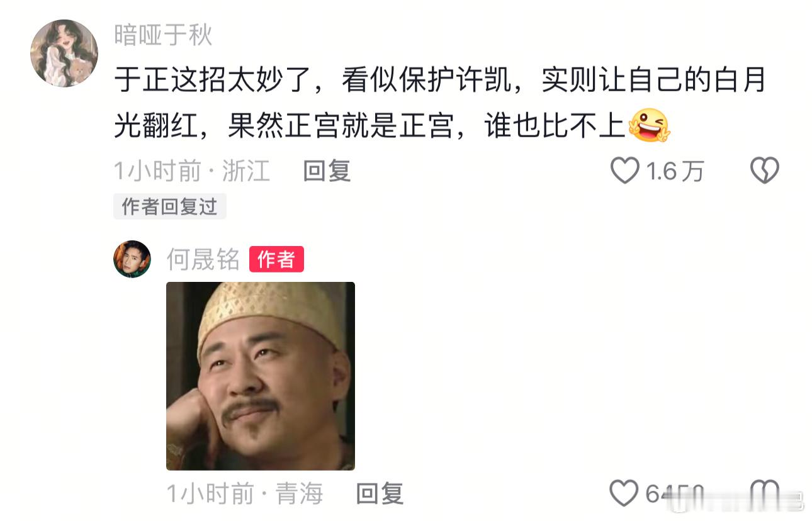Select the comment text about 于正 and 许凯

439,103
